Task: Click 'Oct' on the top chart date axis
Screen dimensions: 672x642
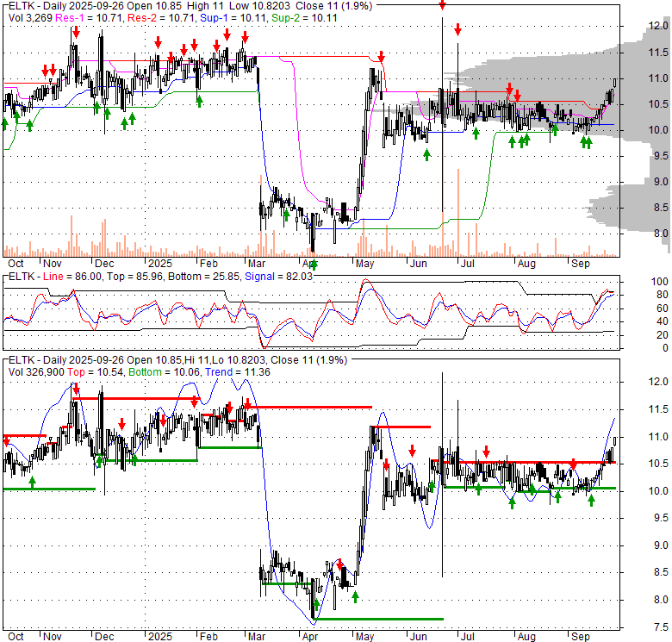Action: point(16,264)
